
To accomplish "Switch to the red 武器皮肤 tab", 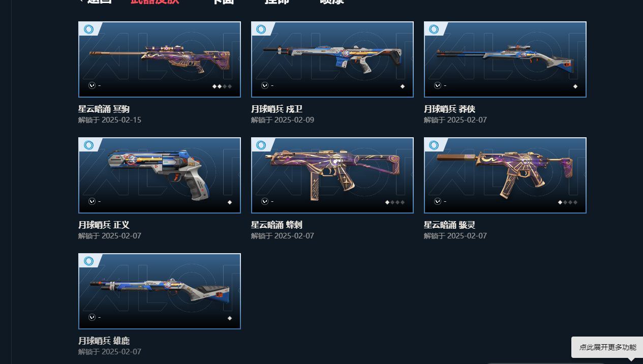I will [155, 2].
